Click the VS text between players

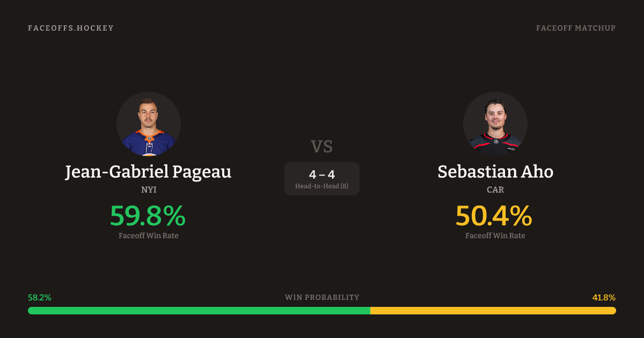point(322,146)
